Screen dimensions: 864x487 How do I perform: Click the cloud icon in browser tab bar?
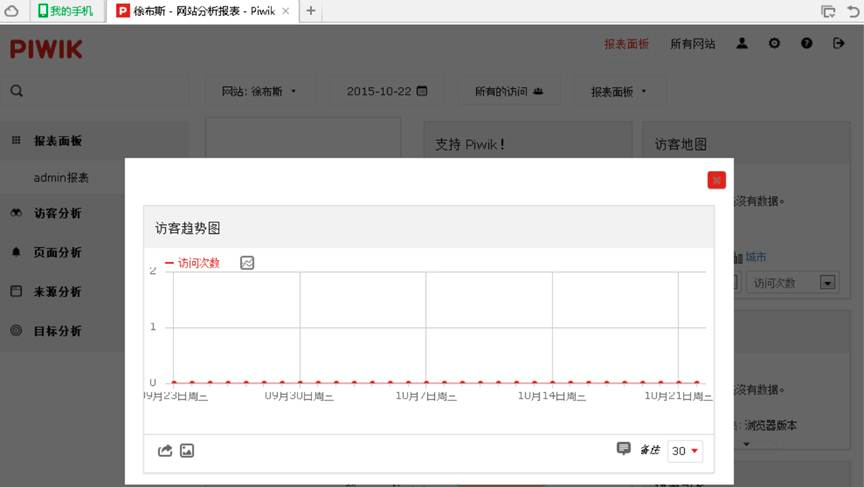pyautogui.click(x=12, y=11)
